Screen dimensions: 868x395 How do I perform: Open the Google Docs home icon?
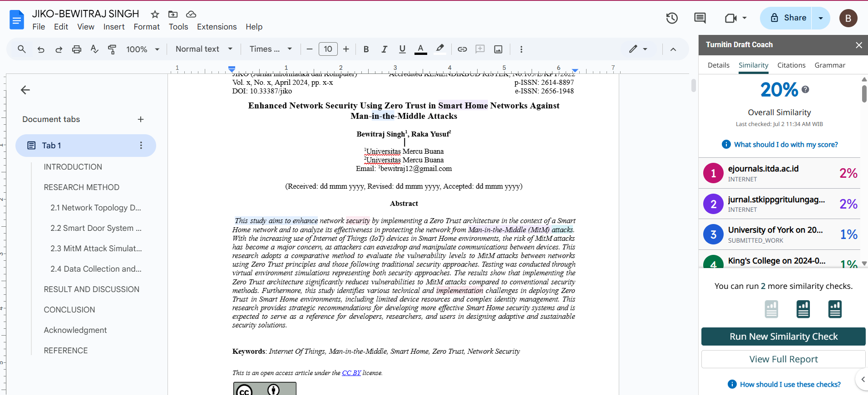[x=17, y=20]
